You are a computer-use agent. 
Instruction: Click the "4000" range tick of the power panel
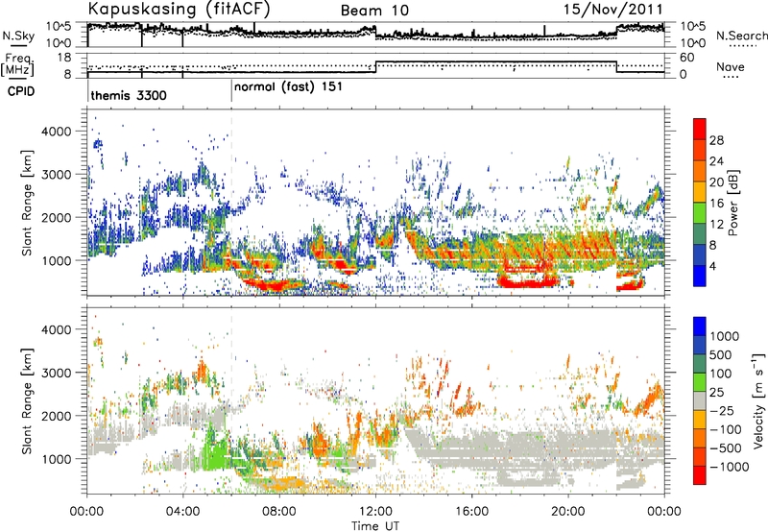pyautogui.click(x=55, y=132)
